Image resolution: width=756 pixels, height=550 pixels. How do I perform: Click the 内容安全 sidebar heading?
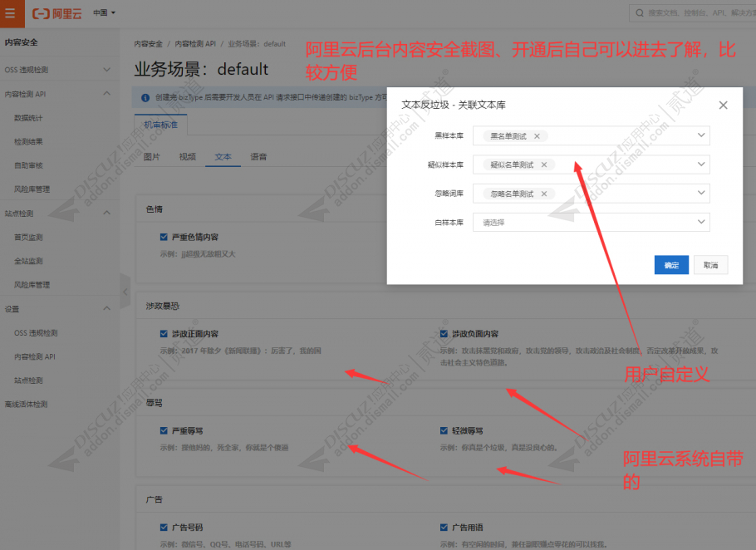click(22, 42)
